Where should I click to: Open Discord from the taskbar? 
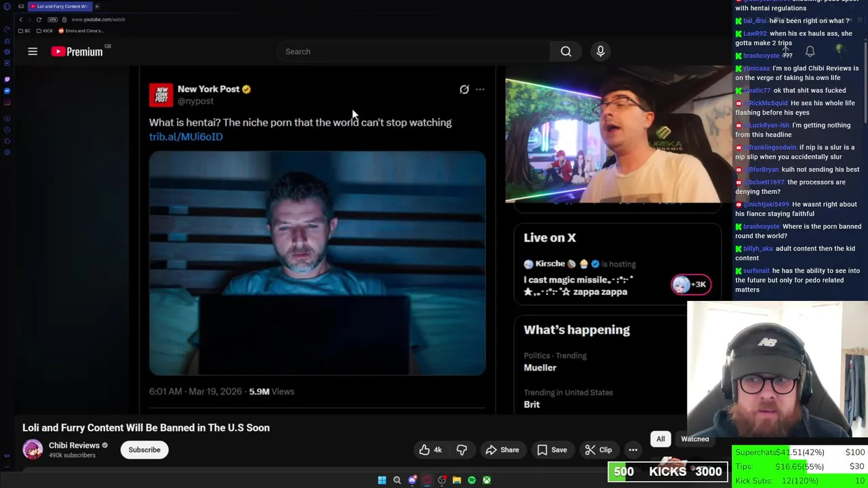tap(412, 480)
